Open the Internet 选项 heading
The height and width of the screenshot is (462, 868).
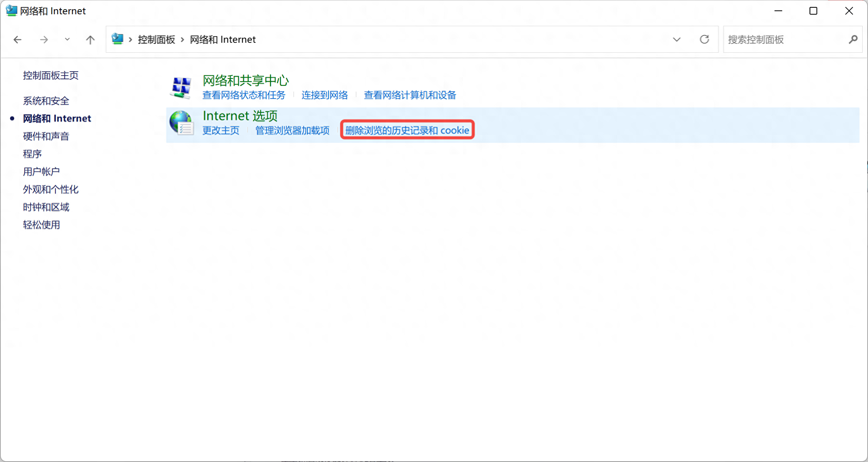[x=240, y=116]
